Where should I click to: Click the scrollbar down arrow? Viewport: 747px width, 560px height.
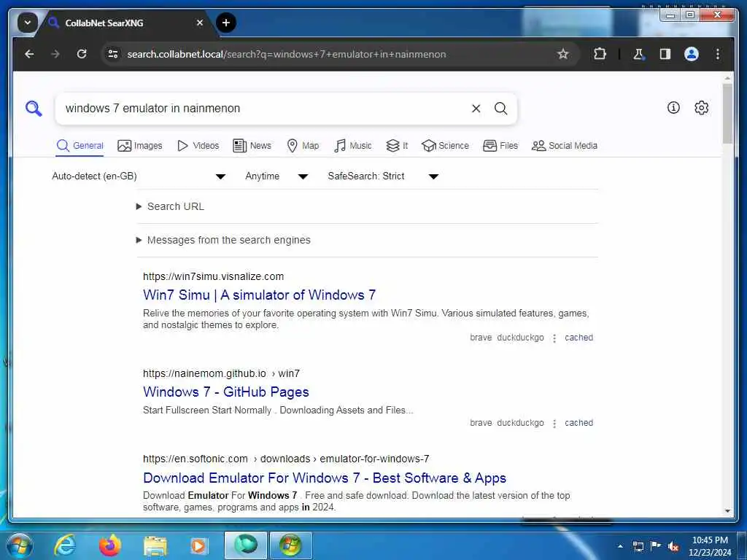point(727,511)
